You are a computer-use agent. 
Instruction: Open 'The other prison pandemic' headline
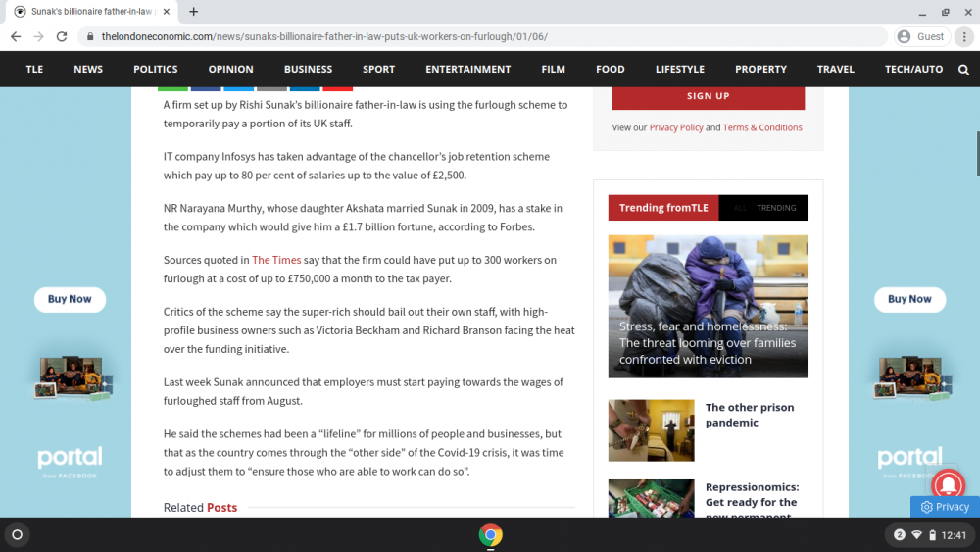pos(750,415)
